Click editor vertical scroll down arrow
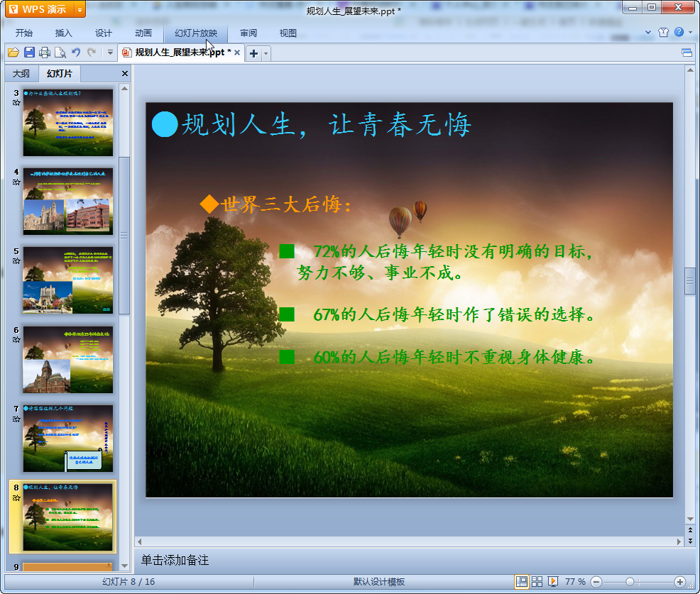Image resolution: width=700 pixels, height=594 pixels. pyautogui.click(x=690, y=519)
